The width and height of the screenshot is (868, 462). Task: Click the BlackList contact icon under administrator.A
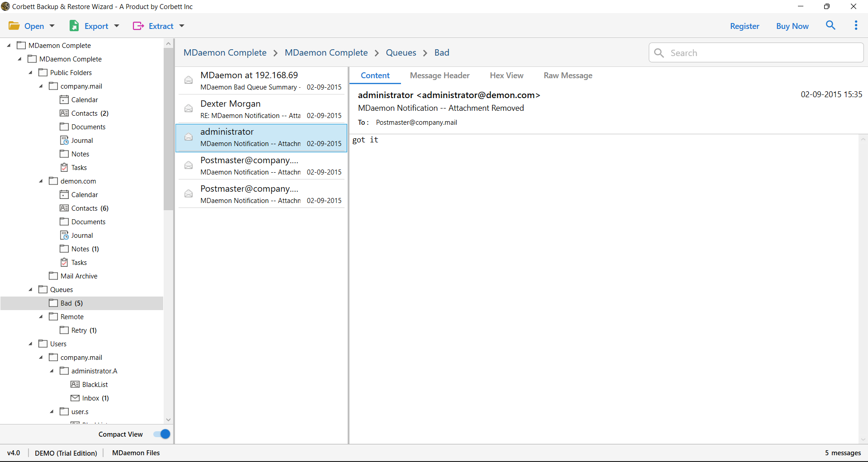[75, 384]
